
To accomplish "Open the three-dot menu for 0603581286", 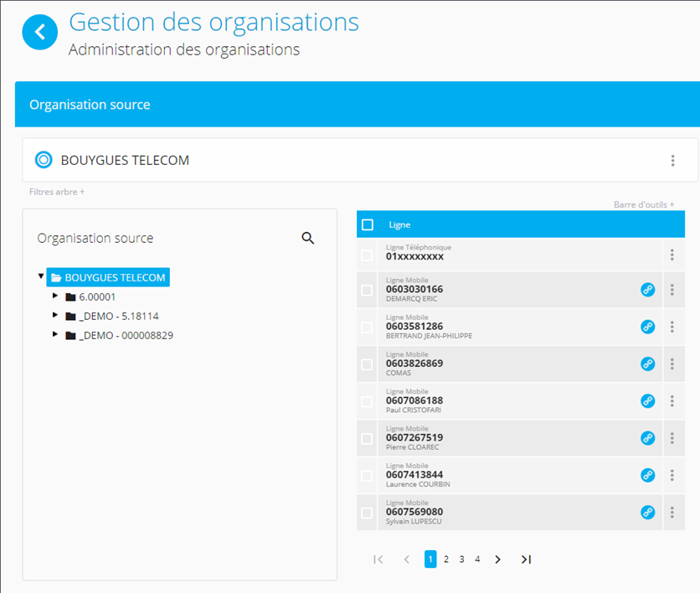I will pos(672,327).
